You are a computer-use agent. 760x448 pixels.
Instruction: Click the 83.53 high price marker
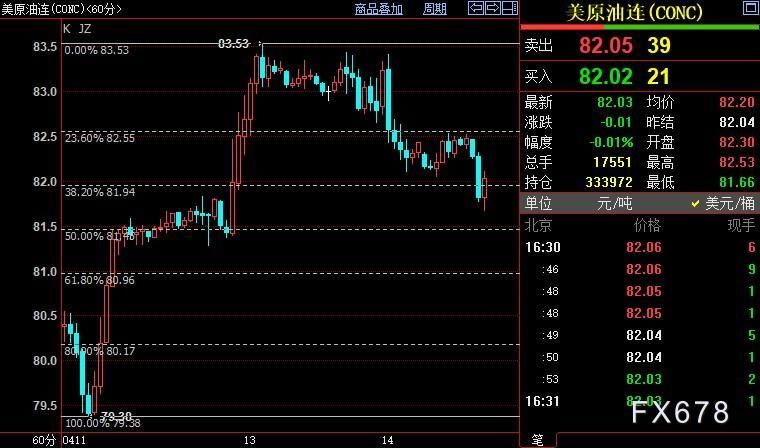pos(234,44)
